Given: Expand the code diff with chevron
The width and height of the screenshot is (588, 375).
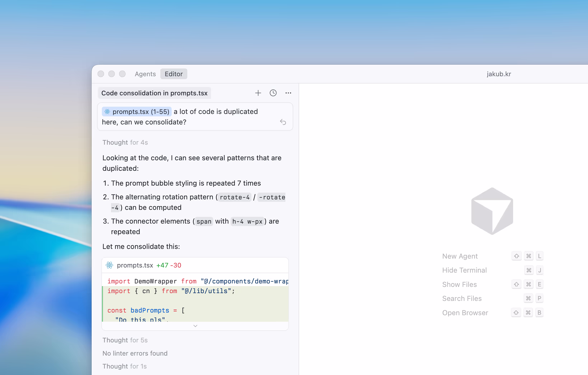Looking at the screenshot, I should click(195, 326).
